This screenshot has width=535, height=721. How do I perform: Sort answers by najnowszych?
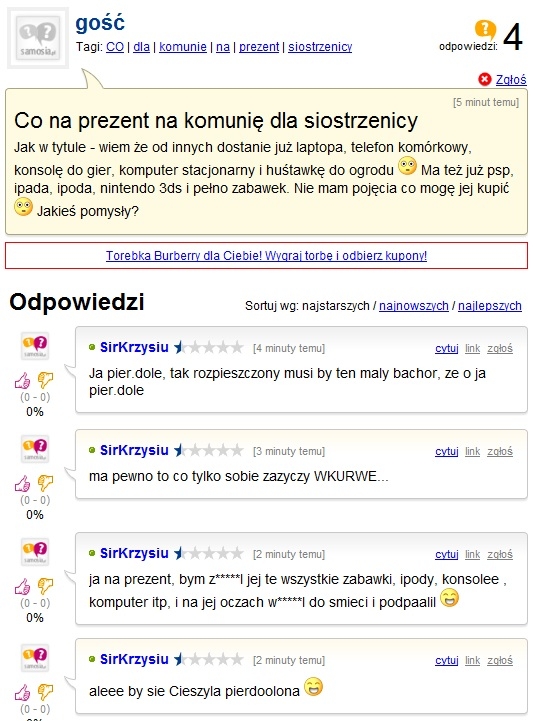[x=414, y=306]
